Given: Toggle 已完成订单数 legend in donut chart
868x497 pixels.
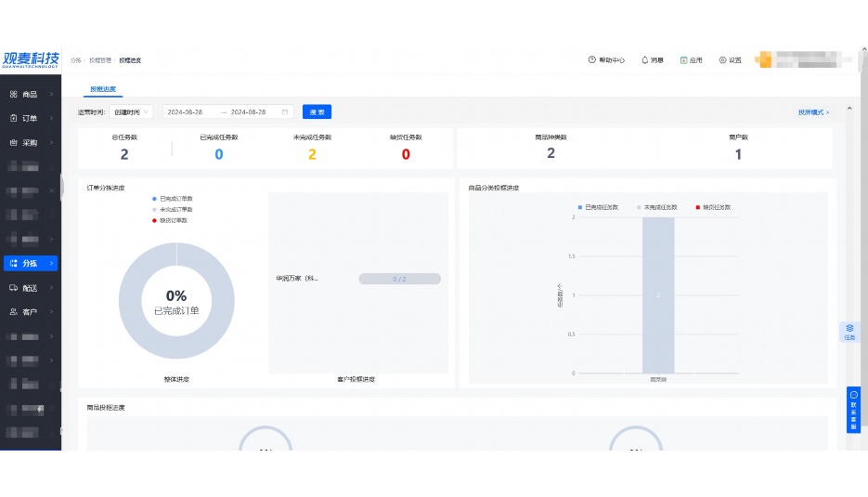Looking at the screenshot, I should 172,199.
